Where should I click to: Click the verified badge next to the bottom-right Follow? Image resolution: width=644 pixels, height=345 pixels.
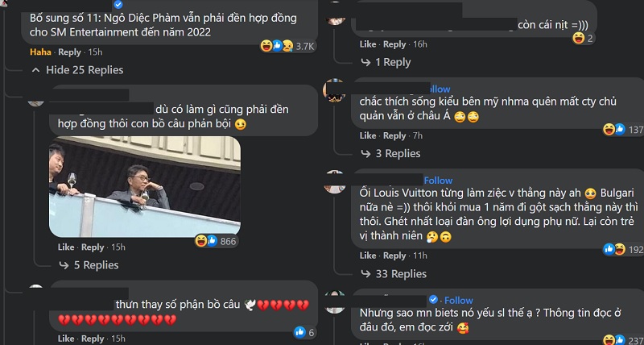point(433,300)
